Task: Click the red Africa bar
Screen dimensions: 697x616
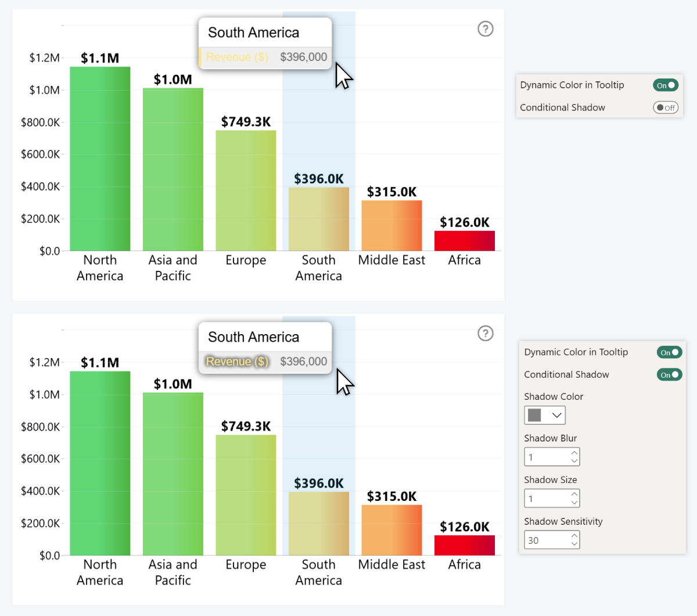Action: click(x=464, y=239)
